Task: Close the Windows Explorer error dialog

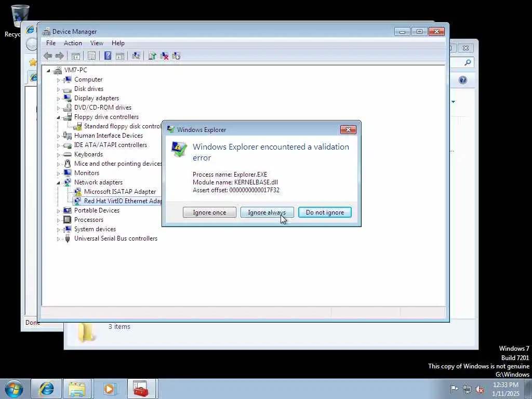Action: tap(348, 129)
